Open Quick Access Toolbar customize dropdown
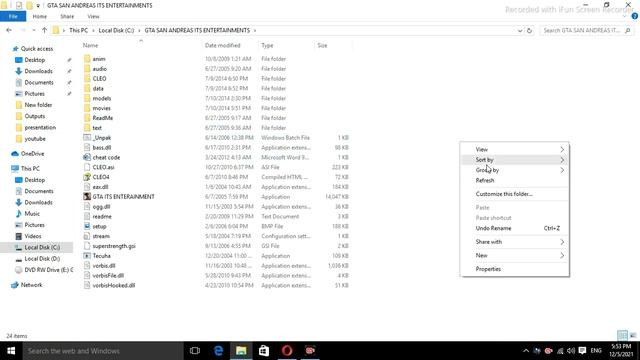The width and height of the screenshot is (640, 360). pyautogui.click(x=38, y=5)
